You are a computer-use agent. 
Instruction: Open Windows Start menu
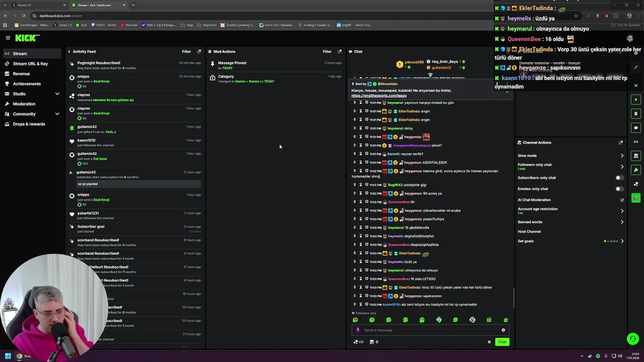8,356
